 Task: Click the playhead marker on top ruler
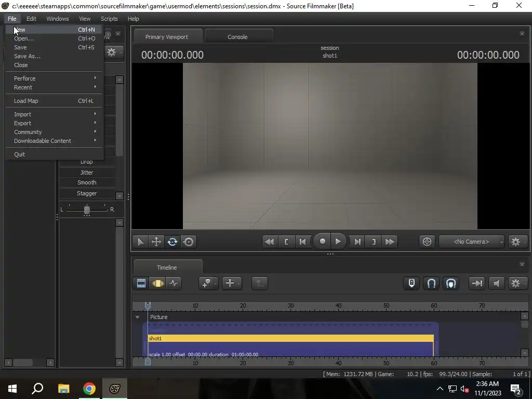coord(148,305)
